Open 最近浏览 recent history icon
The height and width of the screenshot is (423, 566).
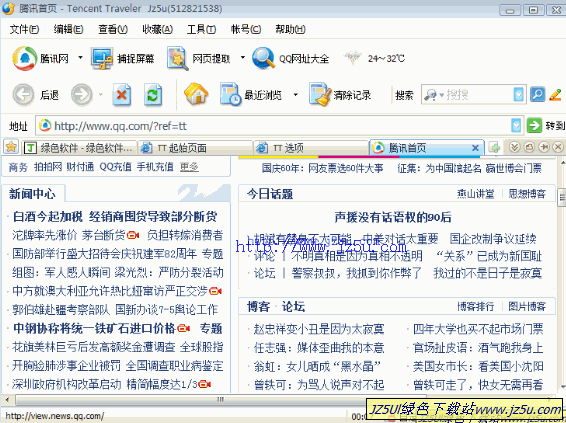click(x=230, y=94)
